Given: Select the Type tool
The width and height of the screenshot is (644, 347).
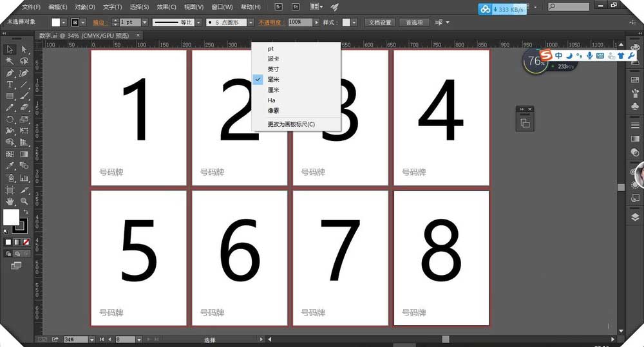Looking at the screenshot, I should tap(10, 84).
